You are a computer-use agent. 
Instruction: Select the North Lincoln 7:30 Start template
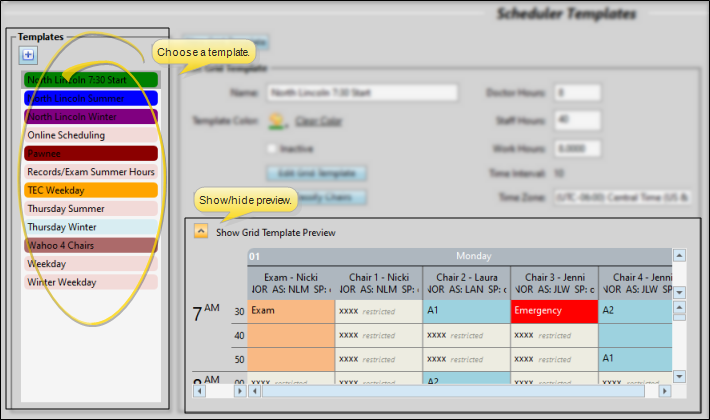91,80
